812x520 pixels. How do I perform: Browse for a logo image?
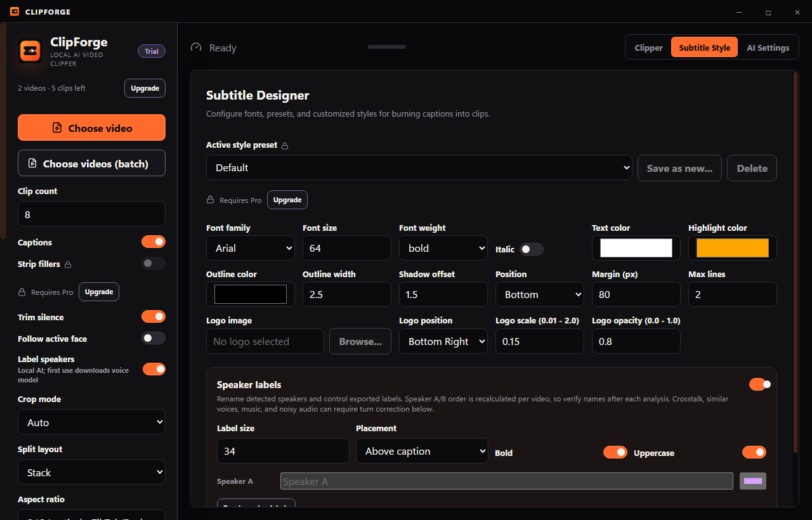360,341
